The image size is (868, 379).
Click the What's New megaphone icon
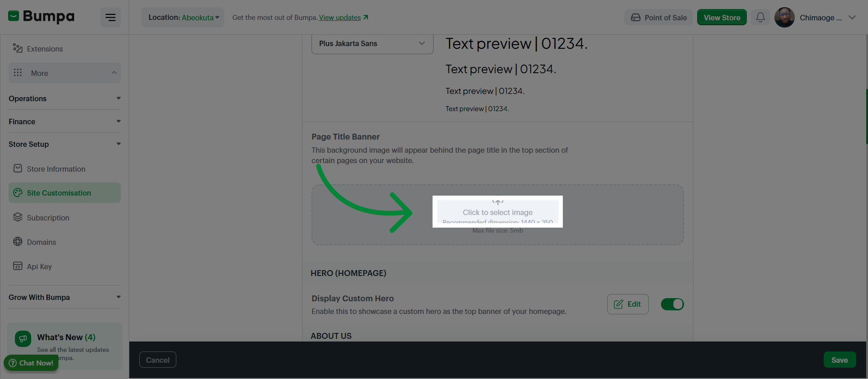23,339
